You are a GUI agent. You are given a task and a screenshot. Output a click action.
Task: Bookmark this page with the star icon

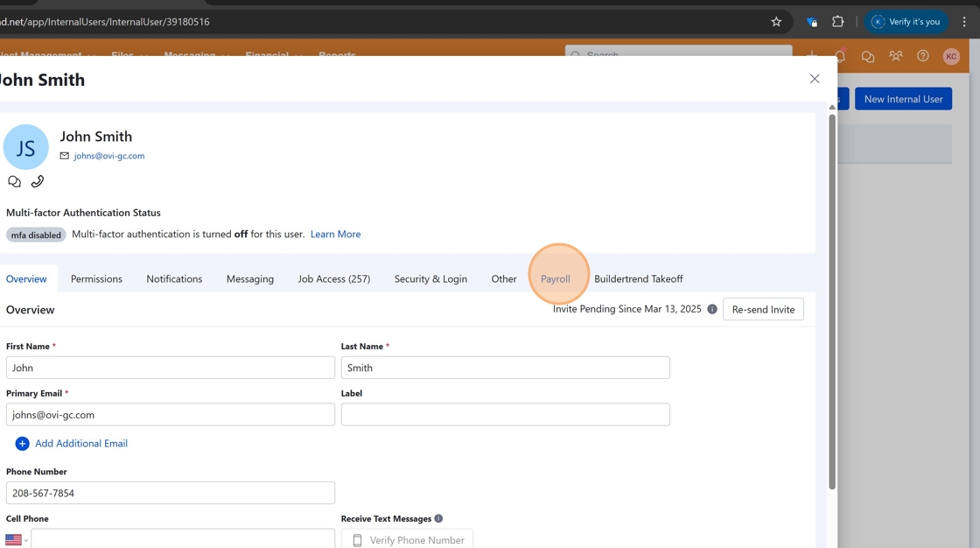point(776,22)
